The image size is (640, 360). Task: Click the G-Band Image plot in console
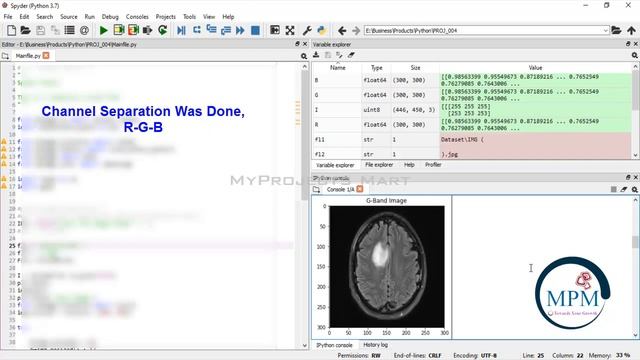pyautogui.click(x=382, y=267)
